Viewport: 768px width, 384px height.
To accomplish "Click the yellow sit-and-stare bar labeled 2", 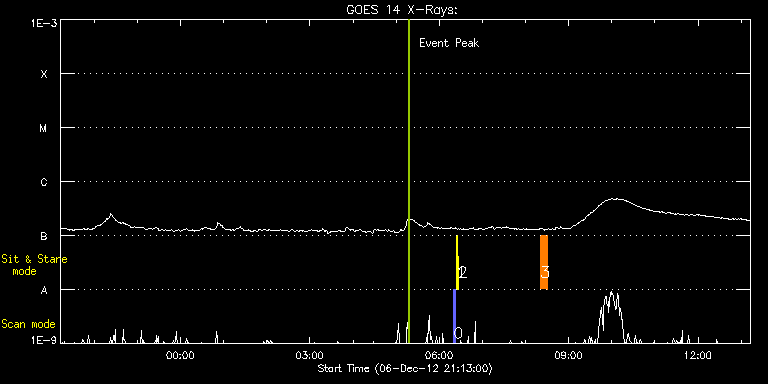I will click(x=457, y=263).
